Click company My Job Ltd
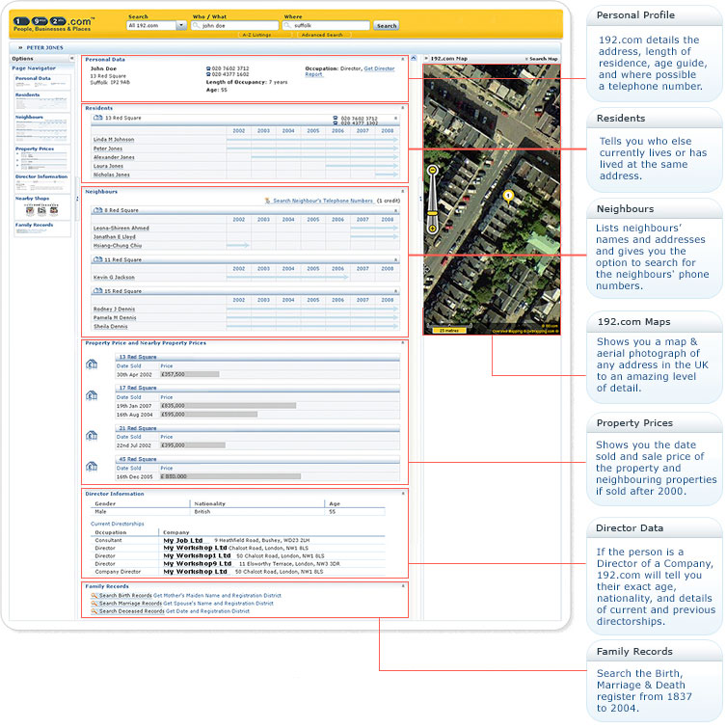Screen dimensions: 726x728 [183, 540]
